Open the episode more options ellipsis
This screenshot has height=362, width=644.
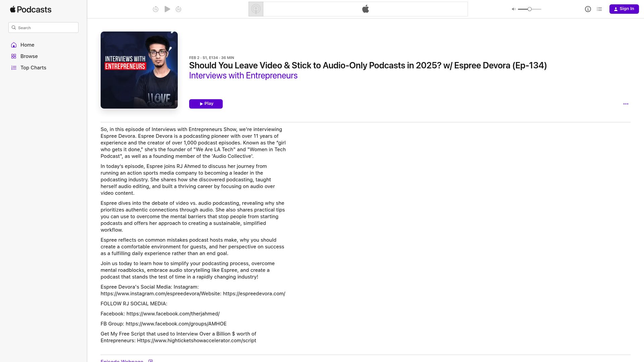pyautogui.click(x=626, y=104)
